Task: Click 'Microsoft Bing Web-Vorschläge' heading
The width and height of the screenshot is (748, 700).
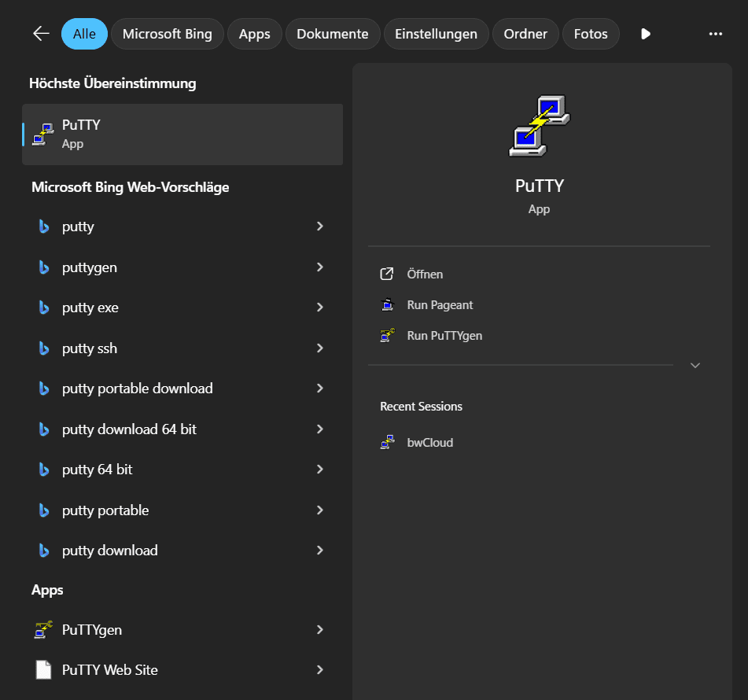Action: pos(131,187)
